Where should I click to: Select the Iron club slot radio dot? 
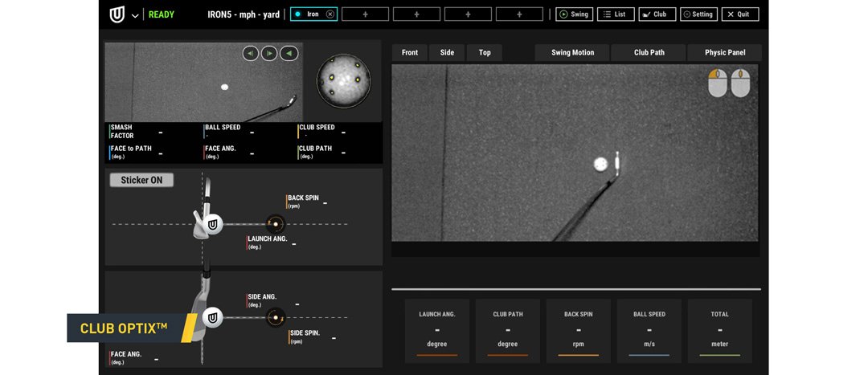pyautogui.click(x=297, y=14)
